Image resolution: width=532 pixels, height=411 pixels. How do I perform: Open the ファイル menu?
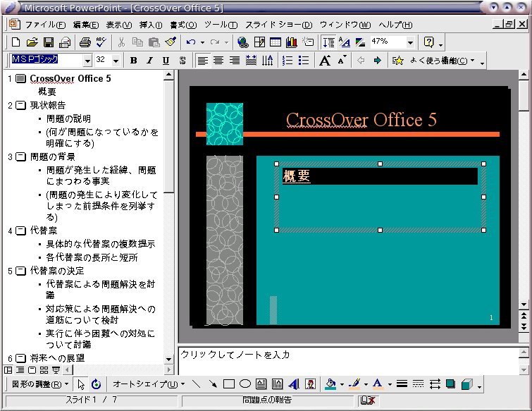[x=46, y=25]
